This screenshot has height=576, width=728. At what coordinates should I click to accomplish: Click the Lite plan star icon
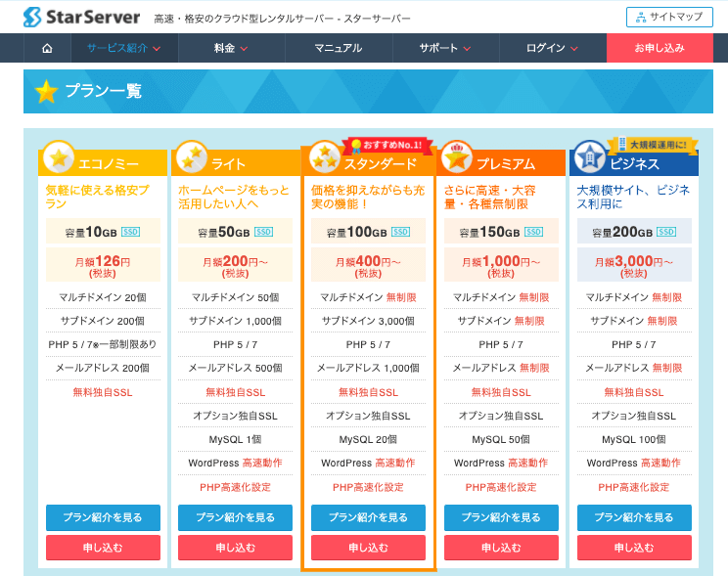(x=191, y=157)
